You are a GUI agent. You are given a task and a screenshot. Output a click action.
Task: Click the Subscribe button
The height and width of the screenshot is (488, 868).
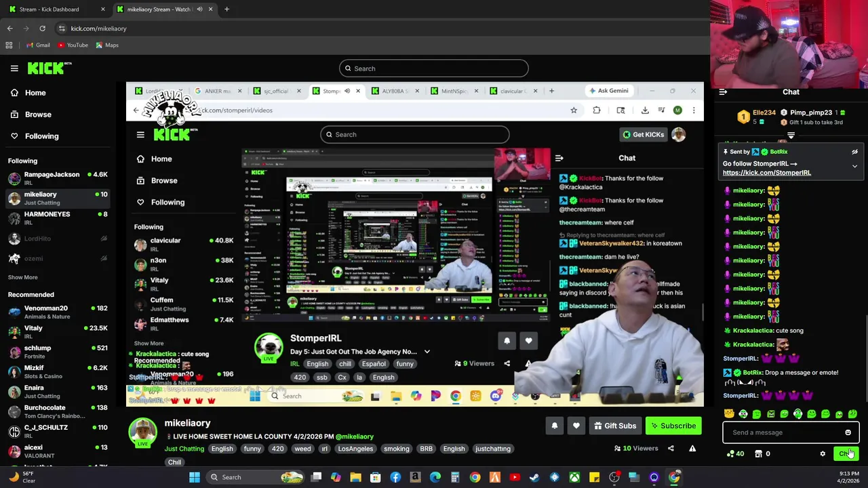pos(673,426)
